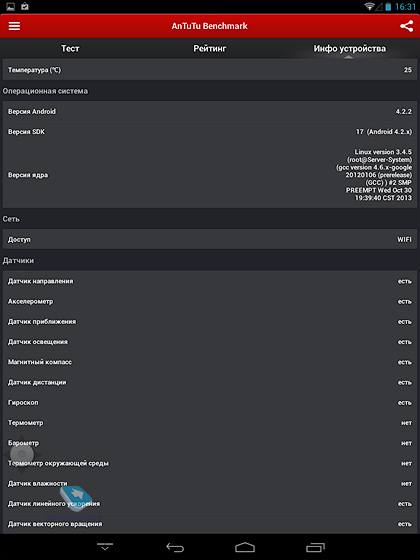The width and height of the screenshot is (420, 560).
Task: Tap the Версия ядра kernel info row
Action: pos(210,175)
